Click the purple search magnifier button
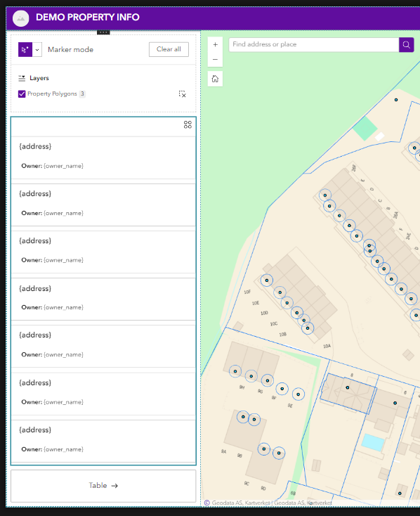Screen dimensions: 420x516 point(406,44)
